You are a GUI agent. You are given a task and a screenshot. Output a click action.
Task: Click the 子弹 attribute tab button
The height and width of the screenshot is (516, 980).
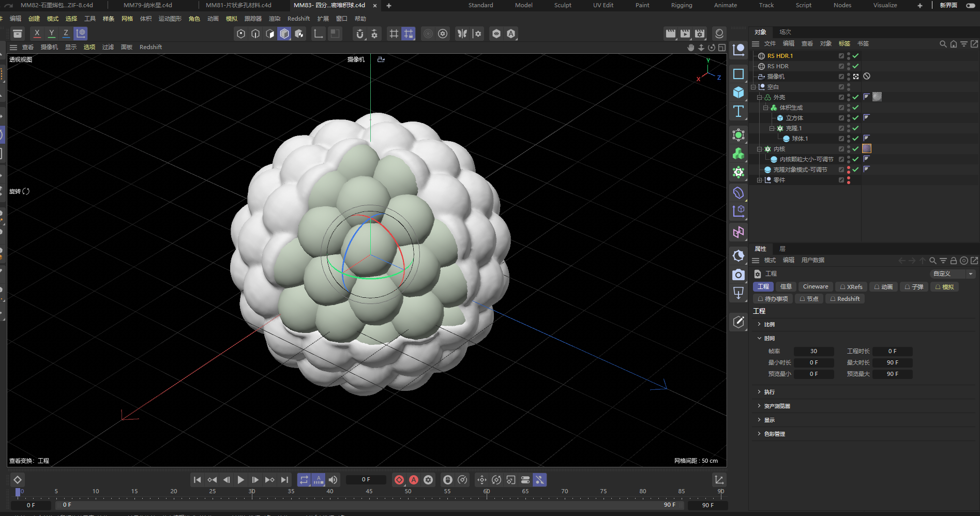click(914, 286)
